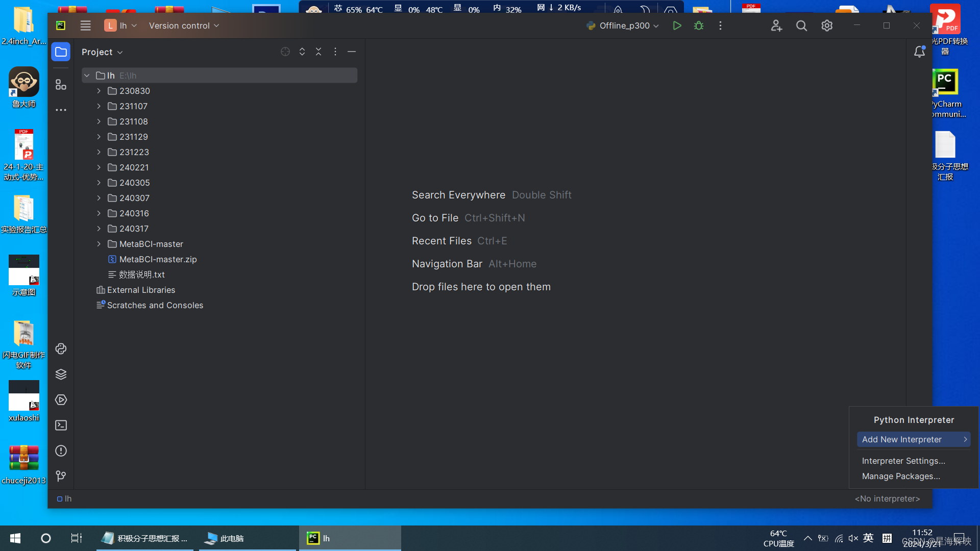
Task: Toggle the Project tool window
Action: tap(61, 52)
